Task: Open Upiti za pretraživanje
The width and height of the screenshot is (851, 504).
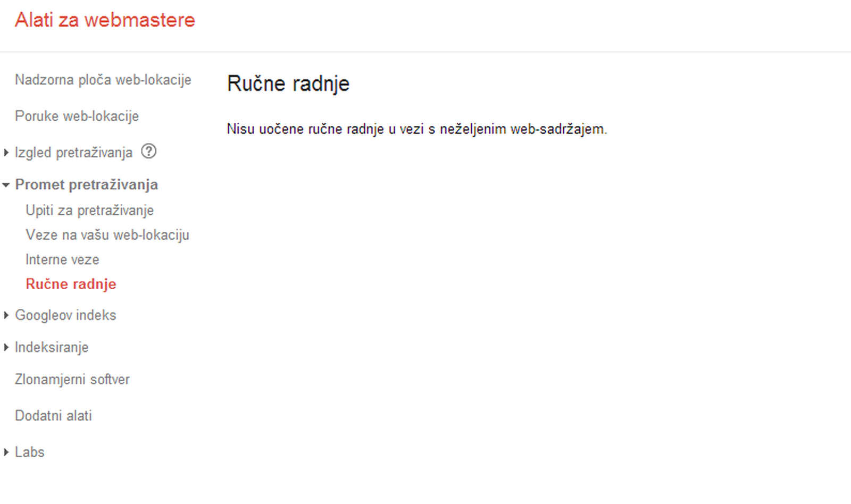Action: click(89, 211)
